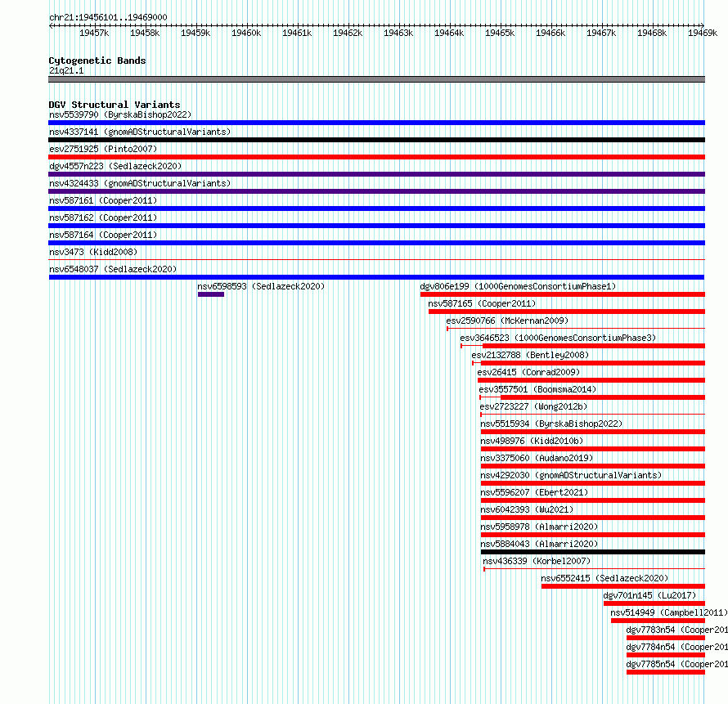
Task: Click nsv514949 (Campbell2011) label
Action: pos(669,612)
